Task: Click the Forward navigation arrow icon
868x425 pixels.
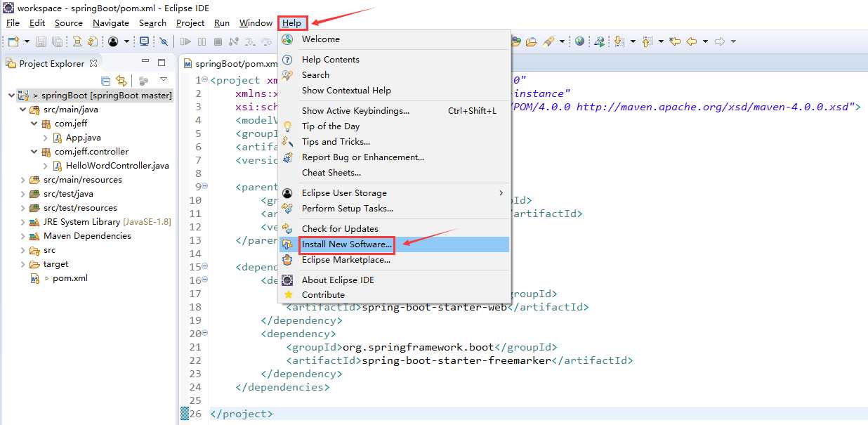Action: point(720,41)
